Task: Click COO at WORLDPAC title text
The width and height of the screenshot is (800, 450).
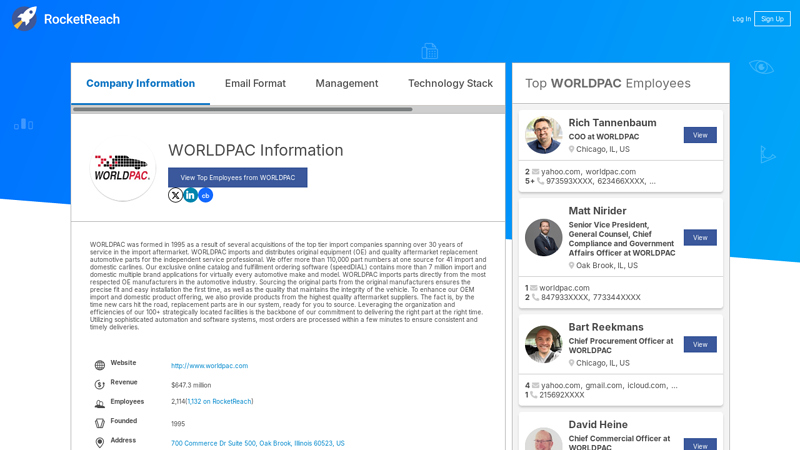Action: tap(604, 137)
